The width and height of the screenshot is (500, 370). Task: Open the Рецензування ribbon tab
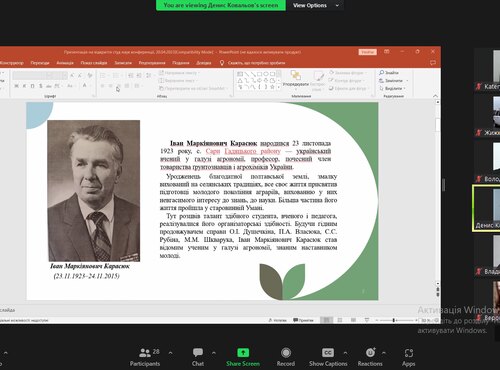tap(152, 63)
